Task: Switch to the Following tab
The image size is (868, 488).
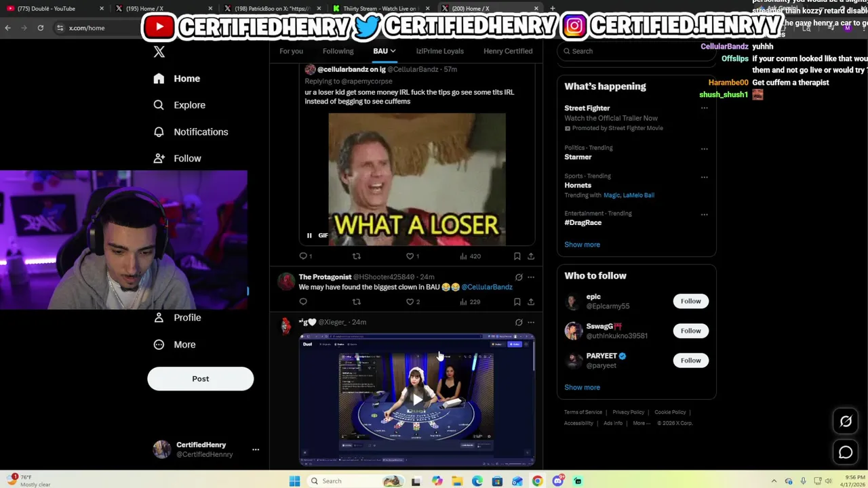Action: pyautogui.click(x=338, y=52)
